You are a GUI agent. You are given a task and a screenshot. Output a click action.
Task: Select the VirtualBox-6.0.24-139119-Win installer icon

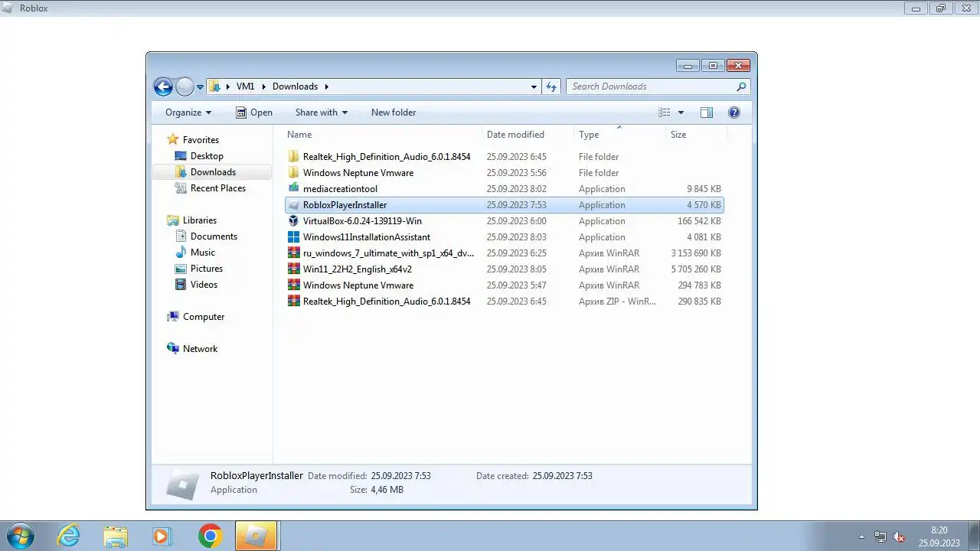(x=293, y=221)
